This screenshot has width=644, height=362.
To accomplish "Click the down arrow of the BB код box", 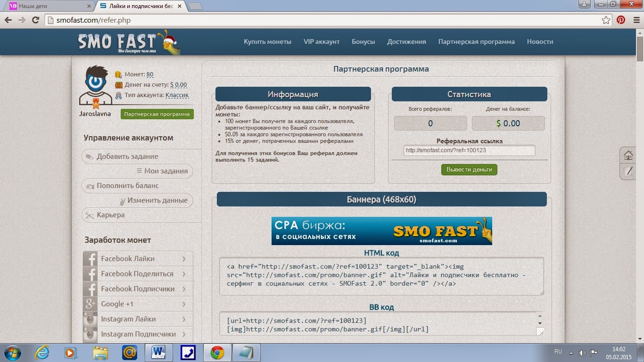I will pyautogui.click(x=540, y=323).
